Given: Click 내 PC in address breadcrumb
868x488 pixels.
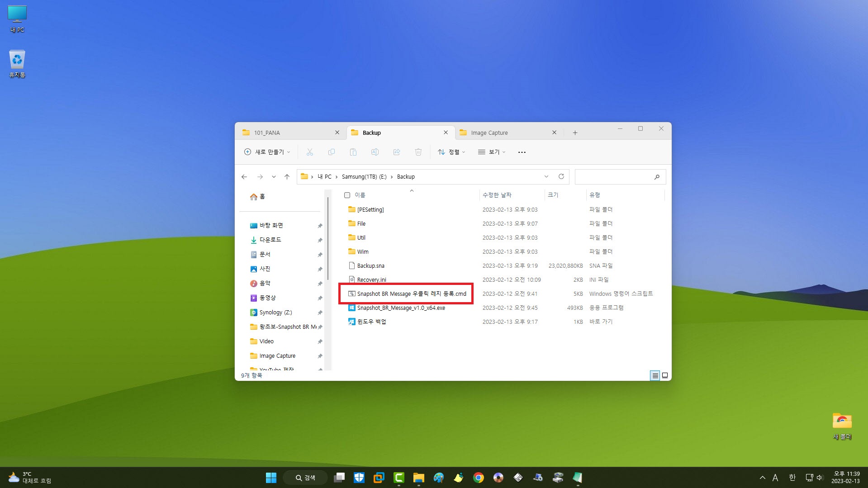Looking at the screenshot, I should pos(324,177).
